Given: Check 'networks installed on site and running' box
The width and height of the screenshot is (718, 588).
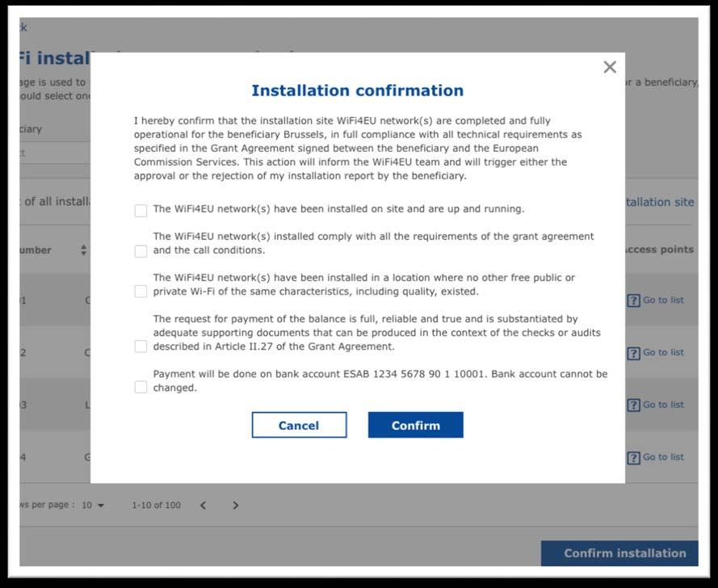Looking at the screenshot, I should [x=141, y=211].
